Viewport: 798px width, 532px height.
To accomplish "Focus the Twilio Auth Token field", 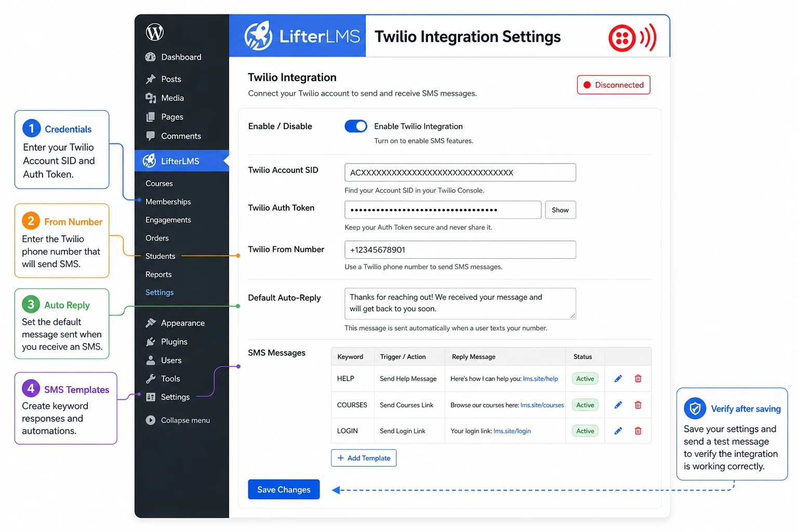I will tap(443, 210).
